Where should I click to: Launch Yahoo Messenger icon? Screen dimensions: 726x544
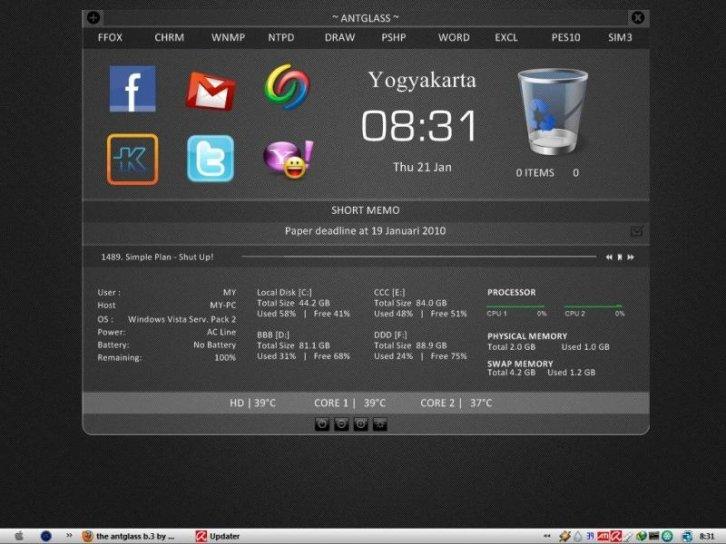288,159
